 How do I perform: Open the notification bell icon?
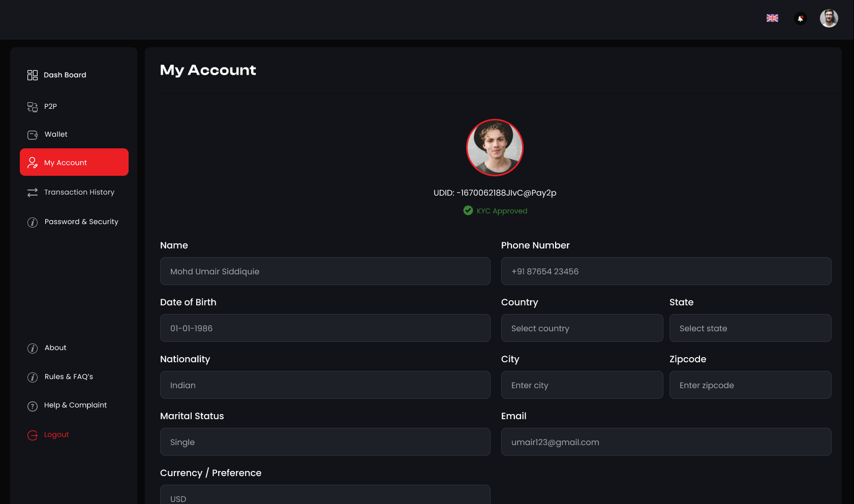coord(800,19)
